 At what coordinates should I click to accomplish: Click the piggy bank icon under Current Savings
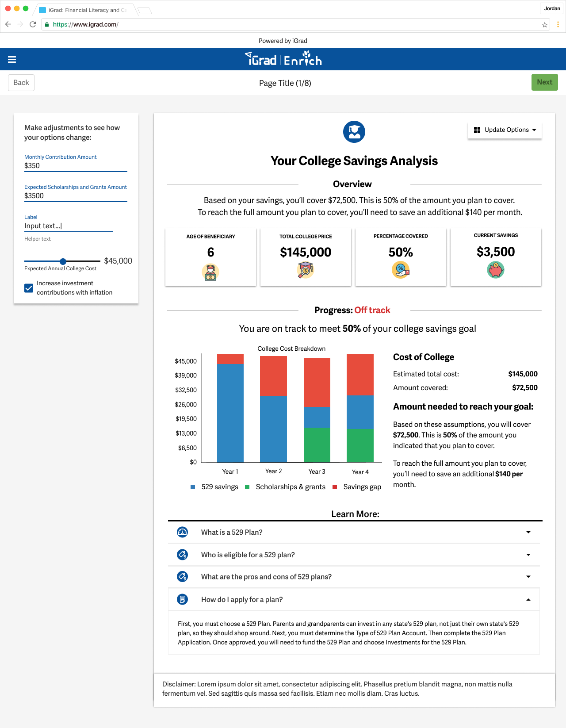tap(496, 269)
